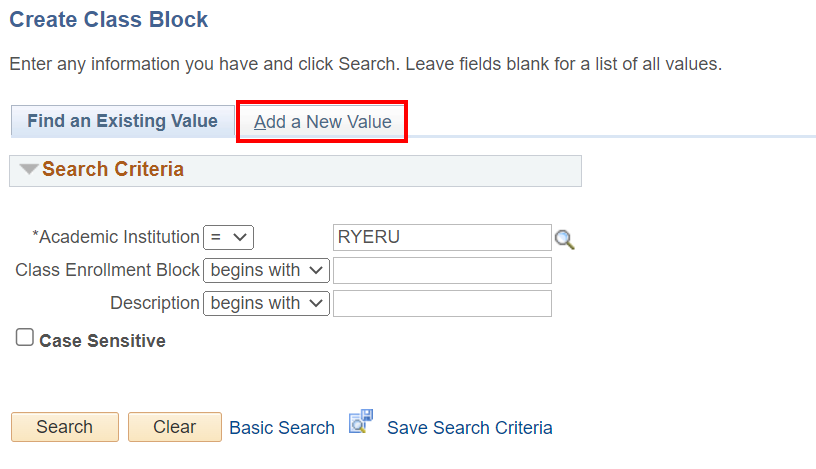The image size is (816, 469).
Task: Open the Basic Search link
Action: coord(282,428)
